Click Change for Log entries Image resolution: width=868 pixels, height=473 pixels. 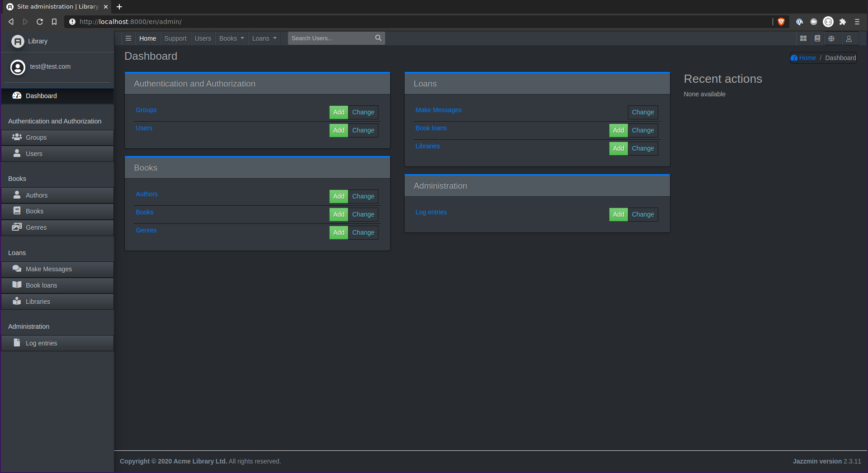(x=643, y=214)
